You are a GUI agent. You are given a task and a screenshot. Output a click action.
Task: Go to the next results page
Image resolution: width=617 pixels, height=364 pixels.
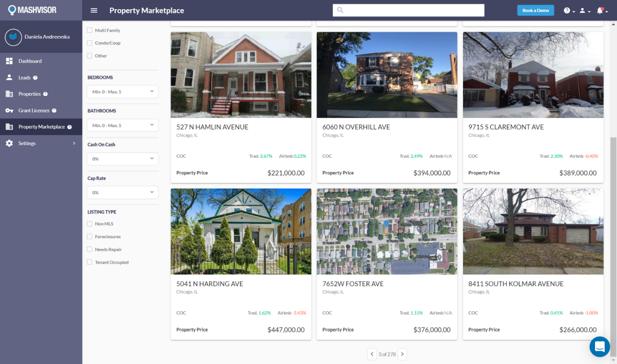point(402,354)
